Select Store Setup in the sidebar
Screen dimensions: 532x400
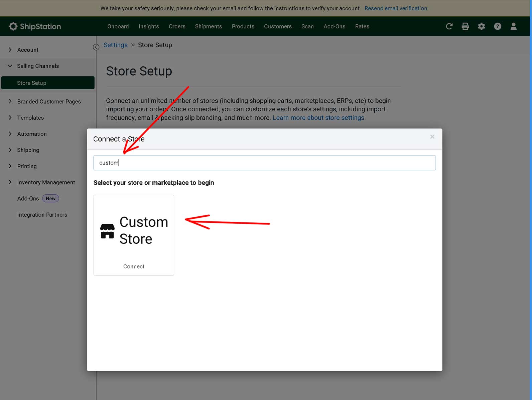click(x=48, y=83)
